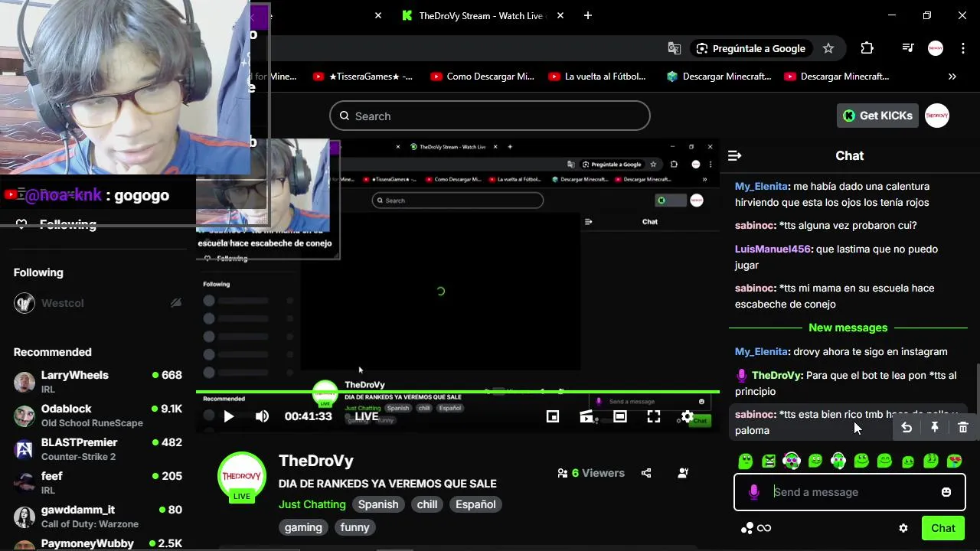The image size is (980, 551).
Task: Open Westcol followed channel
Action: tap(97, 303)
